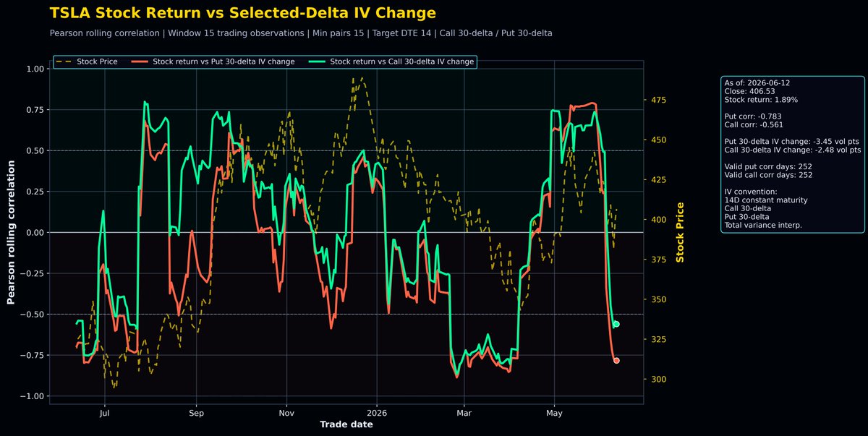Click the '−1.00' left axis tick label

tap(32, 396)
